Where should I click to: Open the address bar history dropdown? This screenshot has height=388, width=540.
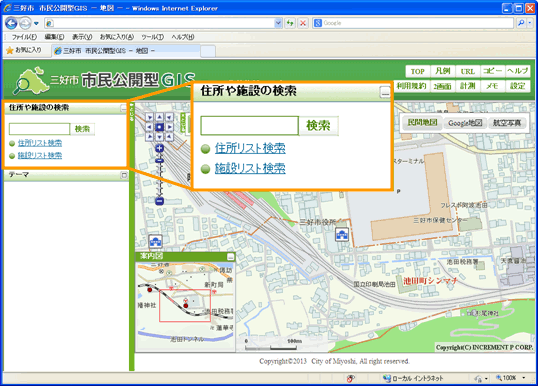point(278,23)
